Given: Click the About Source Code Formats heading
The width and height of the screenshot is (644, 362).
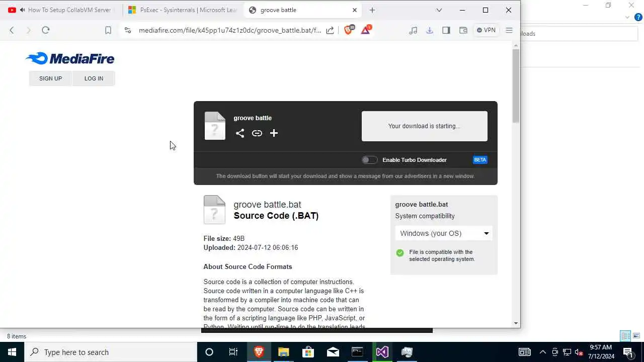Looking at the screenshot, I should click(x=248, y=267).
